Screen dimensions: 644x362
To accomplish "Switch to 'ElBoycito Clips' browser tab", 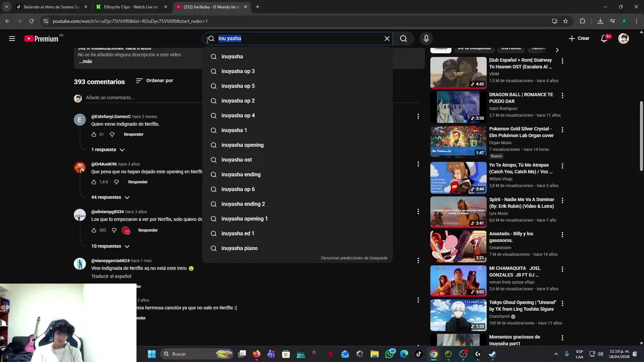I will pyautogui.click(x=131, y=7).
